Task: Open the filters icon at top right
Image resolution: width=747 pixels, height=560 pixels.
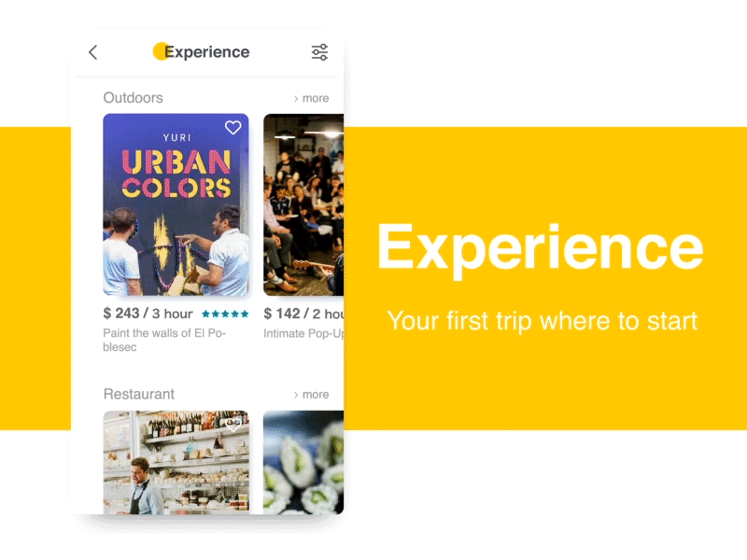Action: [x=318, y=52]
